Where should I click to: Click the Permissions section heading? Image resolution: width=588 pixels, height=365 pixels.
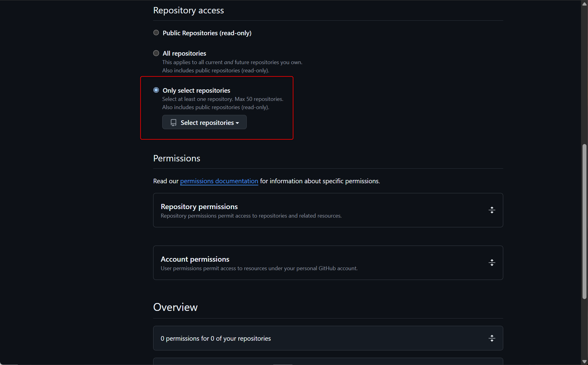177,158
